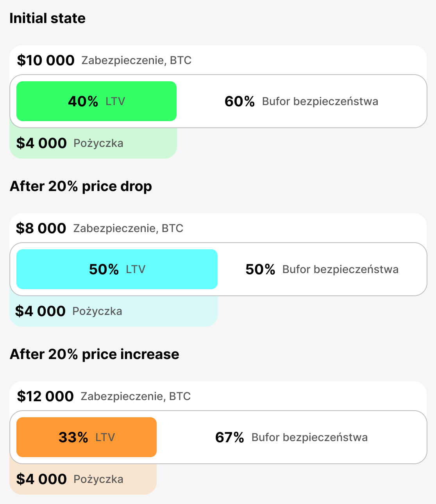Click the "Pożyczka" label under the orange bar
Image resolution: width=436 pixels, height=504 pixels.
click(98, 479)
